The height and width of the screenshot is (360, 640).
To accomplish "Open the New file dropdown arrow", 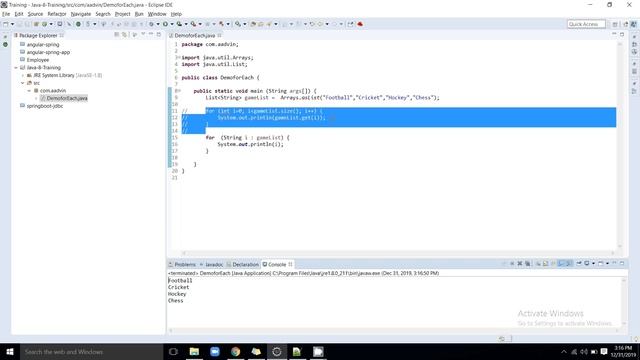I will pyautogui.click(x=12, y=24).
